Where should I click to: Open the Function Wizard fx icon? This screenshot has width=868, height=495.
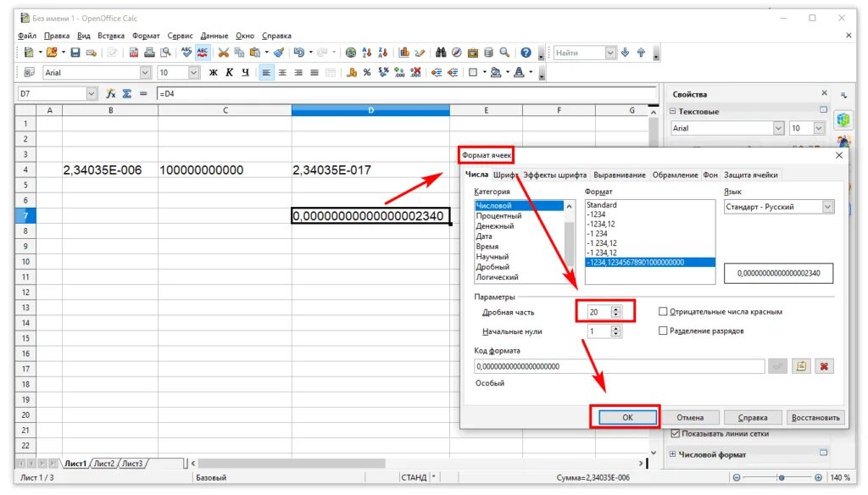[x=111, y=93]
